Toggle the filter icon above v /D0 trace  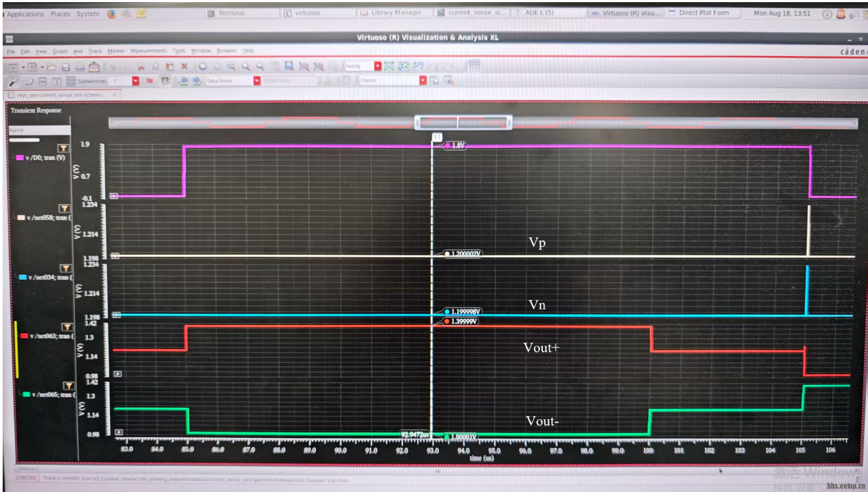pos(63,148)
